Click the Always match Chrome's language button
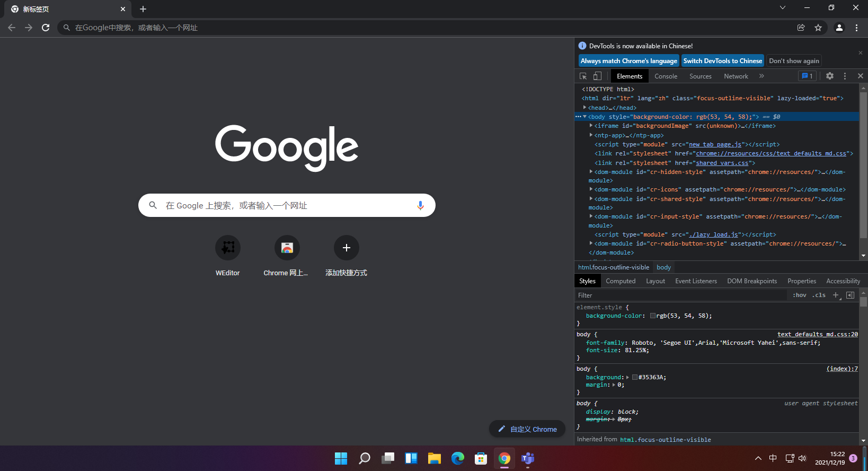868x471 pixels. click(x=628, y=61)
